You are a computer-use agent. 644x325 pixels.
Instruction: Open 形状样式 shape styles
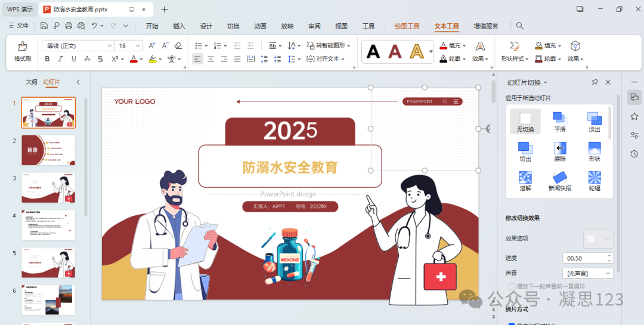pos(514,51)
